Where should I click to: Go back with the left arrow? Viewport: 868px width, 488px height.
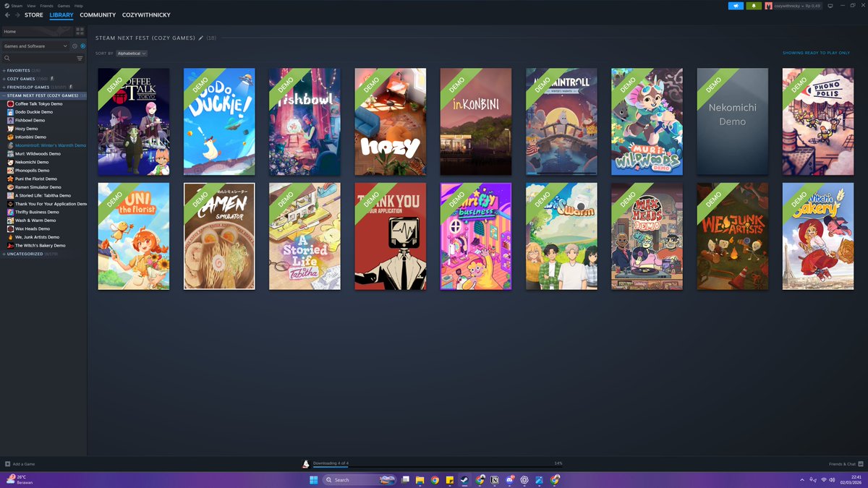pos(7,14)
